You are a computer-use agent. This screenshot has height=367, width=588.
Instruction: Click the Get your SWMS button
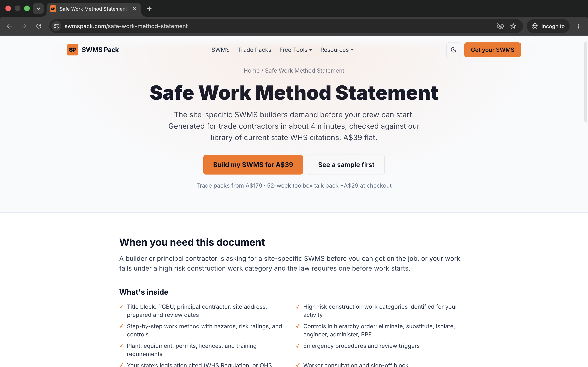(x=492, y=50)
